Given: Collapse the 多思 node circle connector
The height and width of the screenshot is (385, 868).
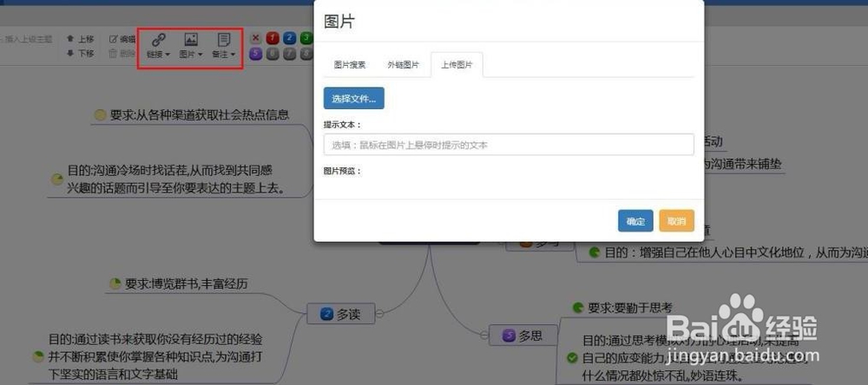Looking at the screenshot, I should [484, 334].
